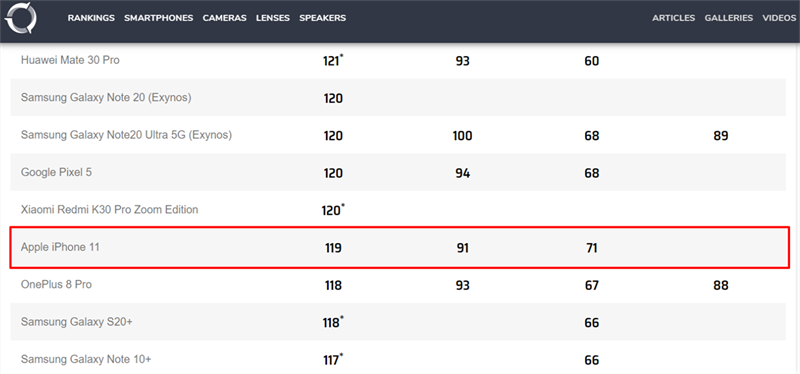Viewport: 800px width, 374px height.
Task: Open the Huawei Mate 30 Pro entry
Action: pyautogui.click(x=70, y=60)
